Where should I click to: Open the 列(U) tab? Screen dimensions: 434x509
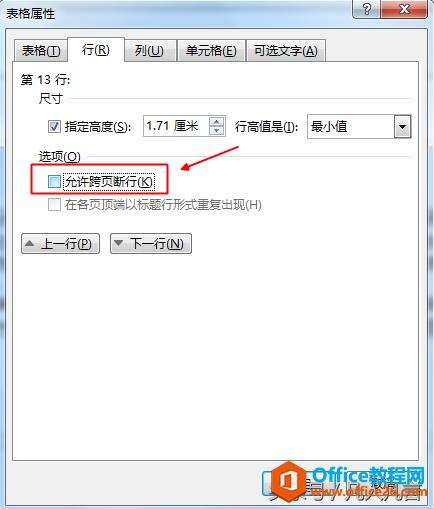click(149, 51)
